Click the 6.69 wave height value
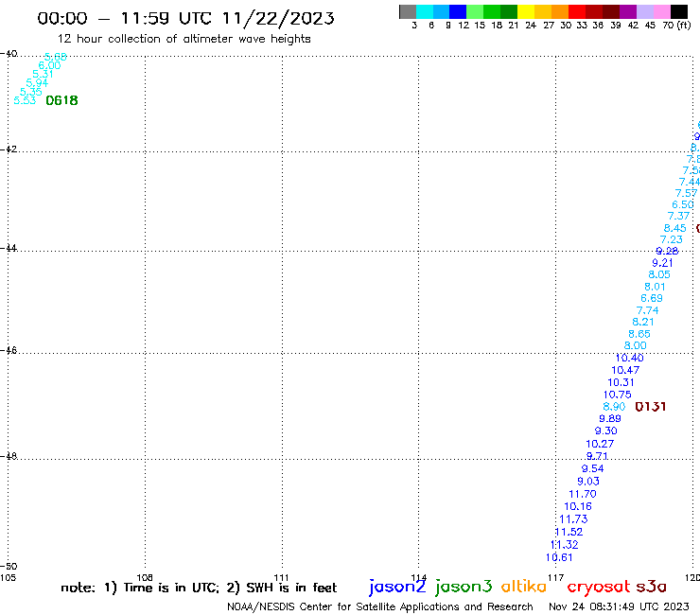This screenshot has width=700, height=615. 652,298
